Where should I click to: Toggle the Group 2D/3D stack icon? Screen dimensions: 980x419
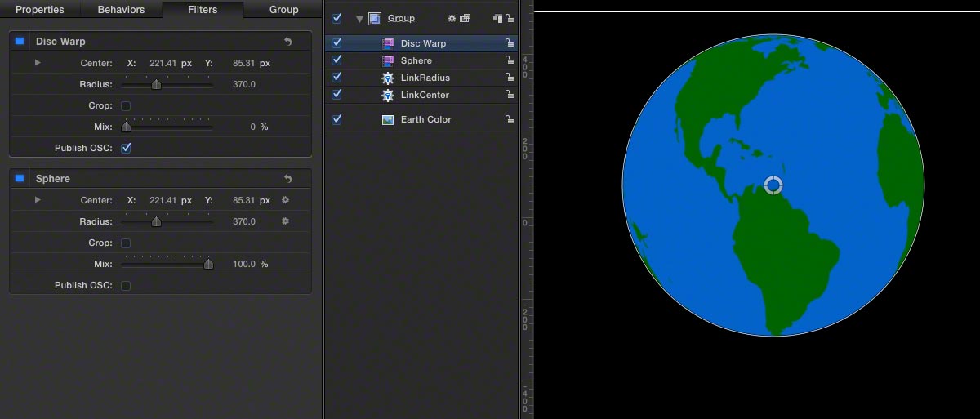click(498, 18)
